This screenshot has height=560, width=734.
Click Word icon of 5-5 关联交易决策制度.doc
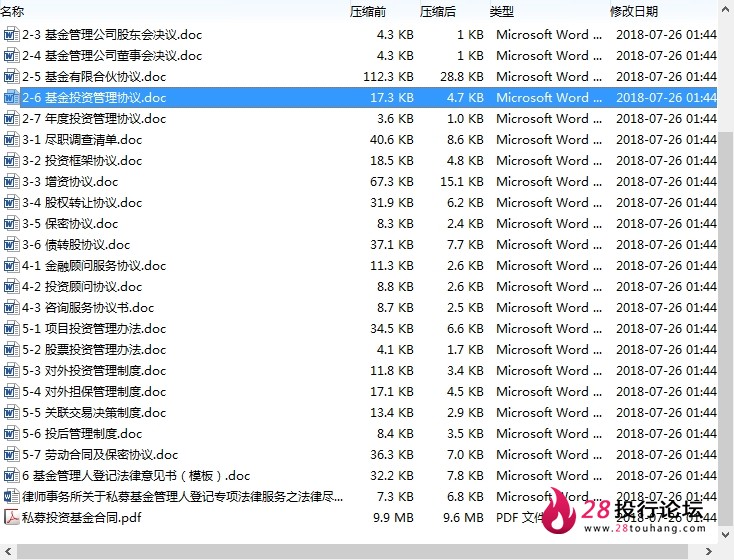[x=11, y=413]
